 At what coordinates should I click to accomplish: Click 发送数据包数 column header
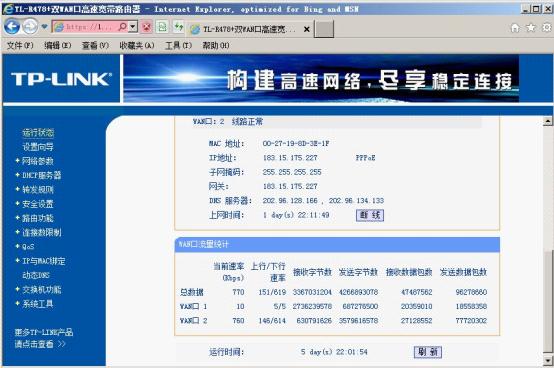coord(463,272)
